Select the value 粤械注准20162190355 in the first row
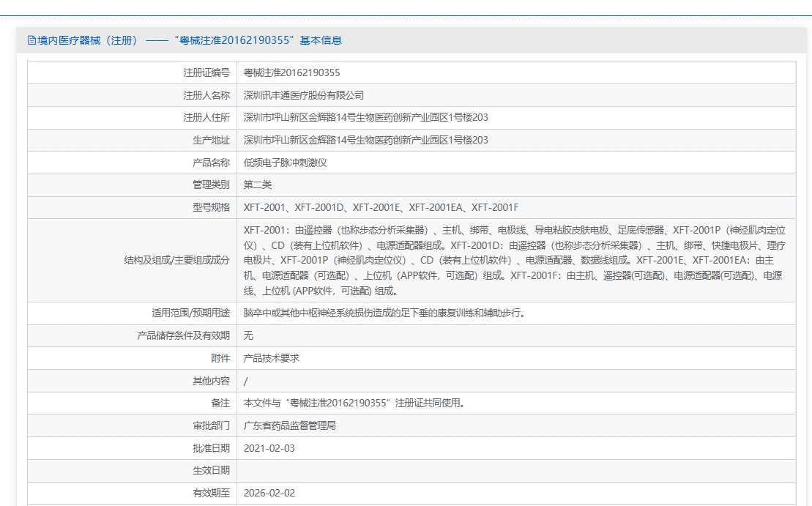 (291, 73)
